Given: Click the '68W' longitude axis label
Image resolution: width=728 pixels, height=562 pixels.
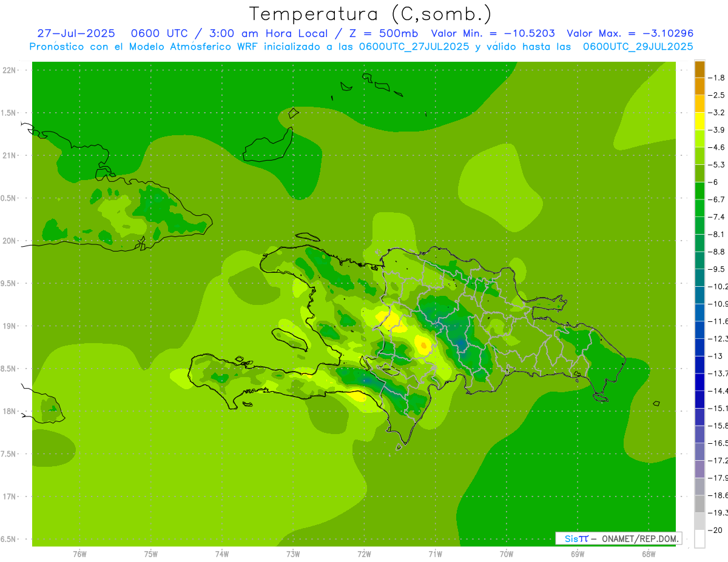Looking at the screenshot, I should (x=649, y=554).
